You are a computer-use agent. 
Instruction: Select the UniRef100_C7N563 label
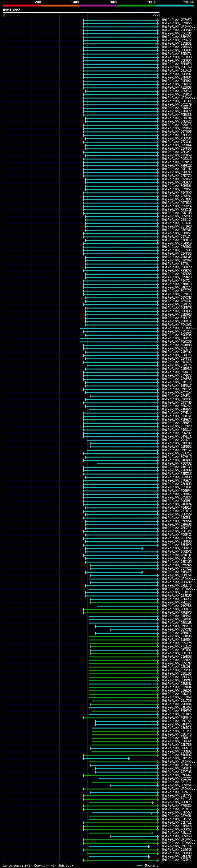(177, 812)
